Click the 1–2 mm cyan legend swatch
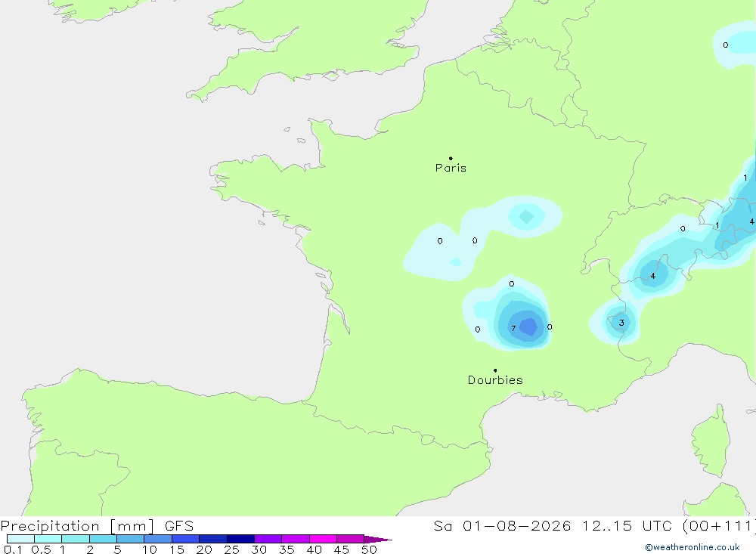Viewport: 756px width, 554px height. 76,539
